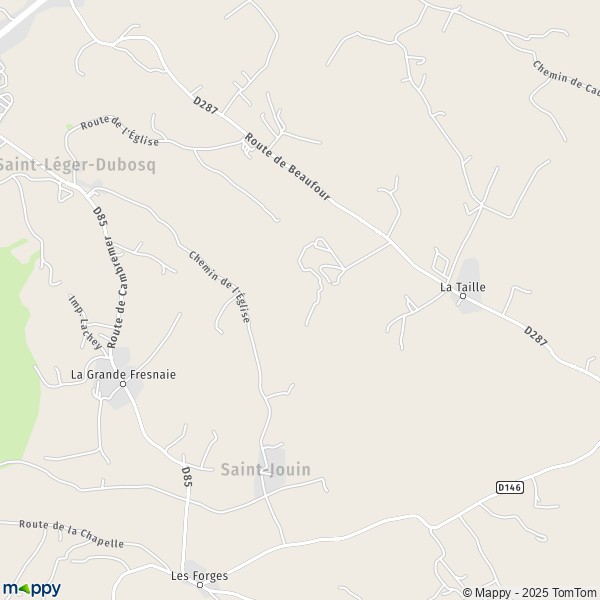The image size is (600, 600).
Task: Click the D85 label near Saint-Jouin
Action: [186, 476]
